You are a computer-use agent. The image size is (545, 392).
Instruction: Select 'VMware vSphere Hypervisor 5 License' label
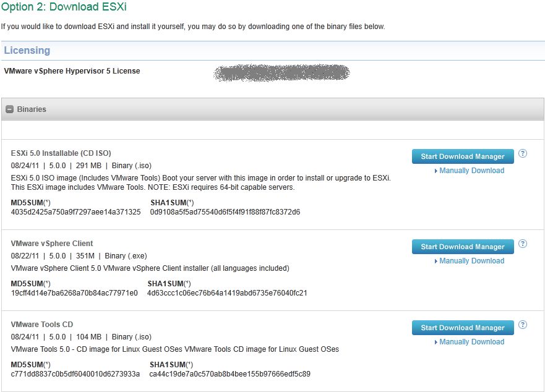pyautogui.click(x=72, y=71)
